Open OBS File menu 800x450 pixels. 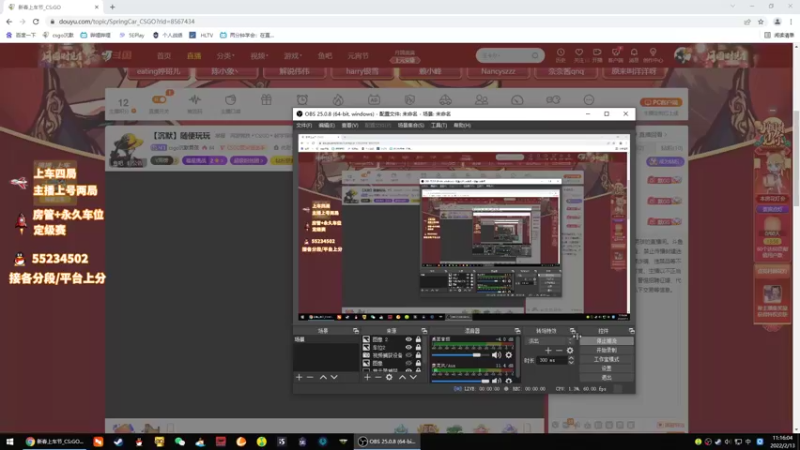point(304,125)
